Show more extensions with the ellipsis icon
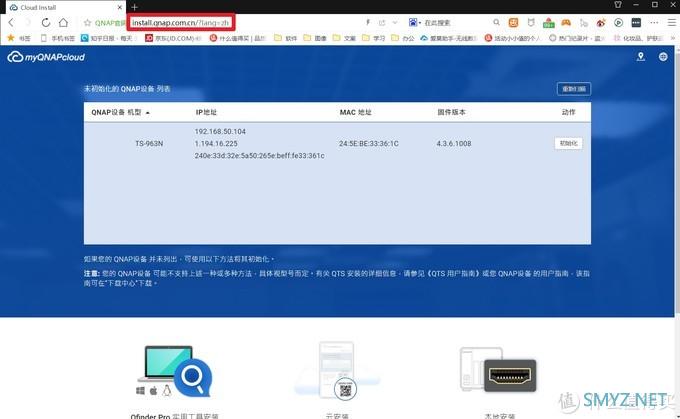680x419 pixels. pyautogui.click(x=654, y=23)
